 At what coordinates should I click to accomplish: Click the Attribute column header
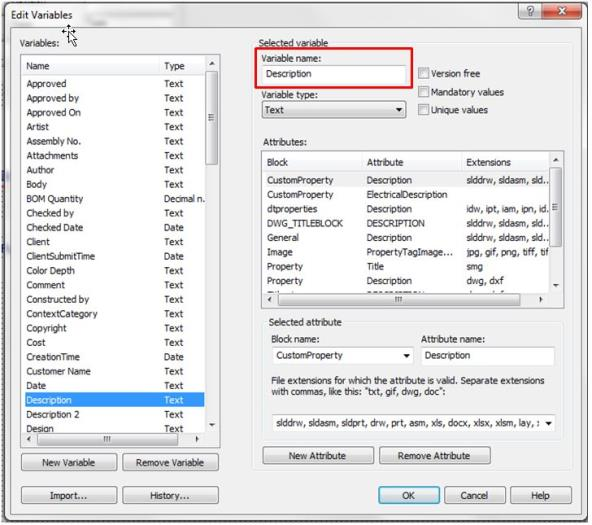(412, 162)
